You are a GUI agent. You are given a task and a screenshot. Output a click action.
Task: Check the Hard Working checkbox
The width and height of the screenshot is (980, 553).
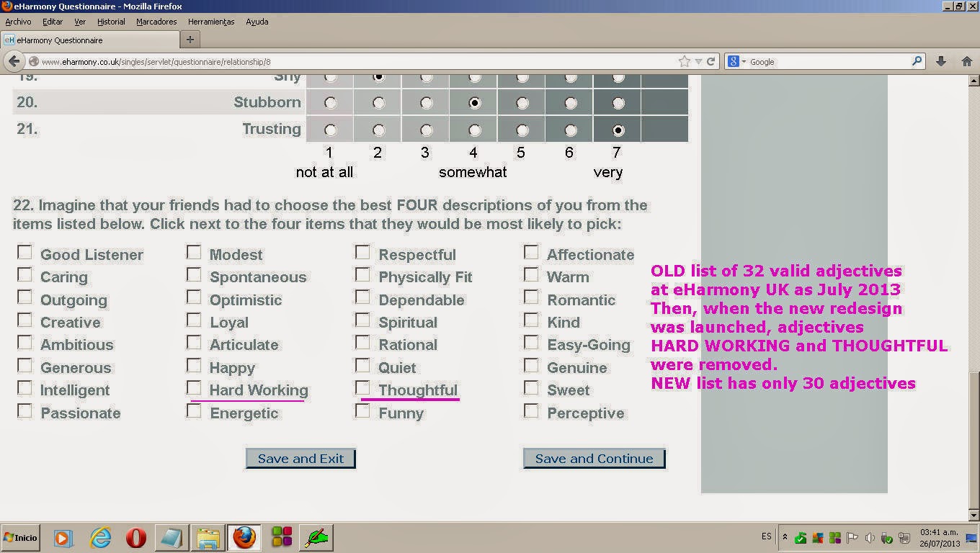pyautogui.click(x=194, y=387)
